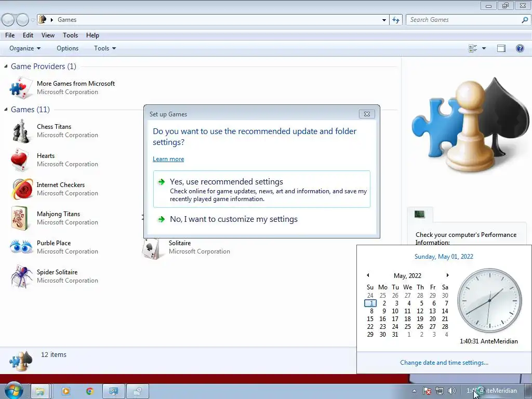
Task: Click the performance information icon in the details pane
Action: point(420,214)
